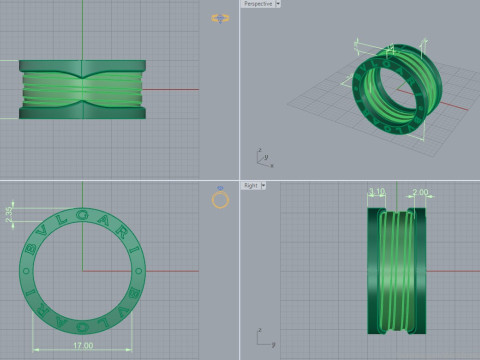The width and height of the screenshot is (480, 360).
Task: Click the side-view ring icon in top-left viewport
Action: coord(220,18)
